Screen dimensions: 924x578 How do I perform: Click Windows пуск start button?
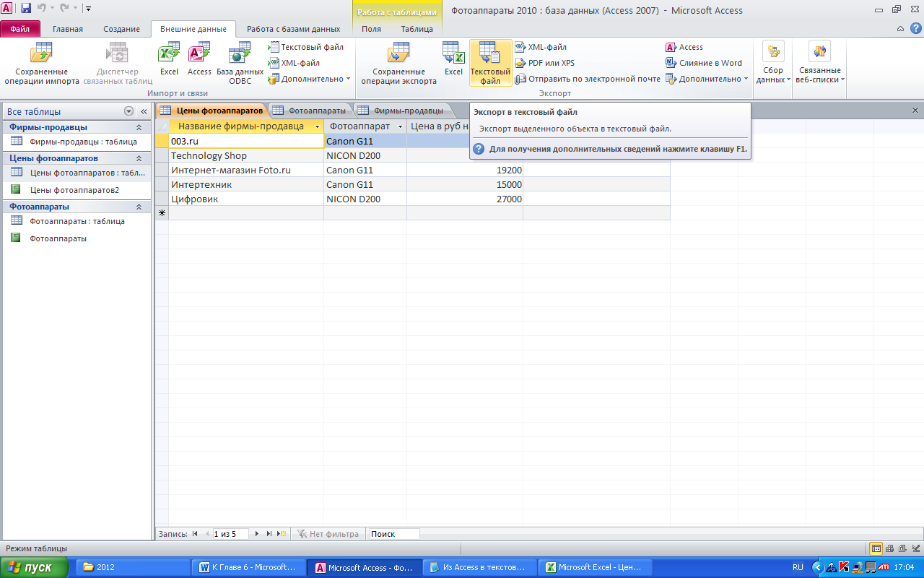[34, 567]
